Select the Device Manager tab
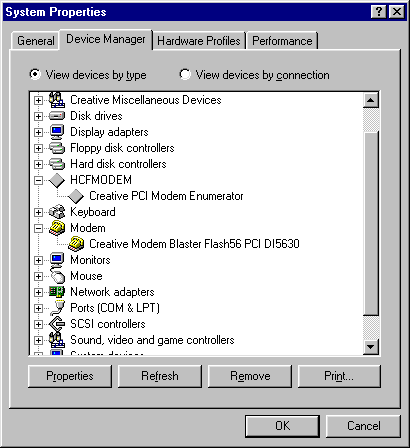The height and width of the screenshot is (448, 410). tap(106, 39)
